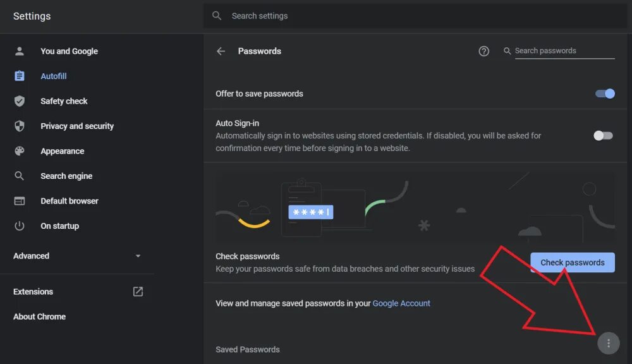Open the Google Account link
The width and height of the screenshot is (632, 364).
click(401, 303)
